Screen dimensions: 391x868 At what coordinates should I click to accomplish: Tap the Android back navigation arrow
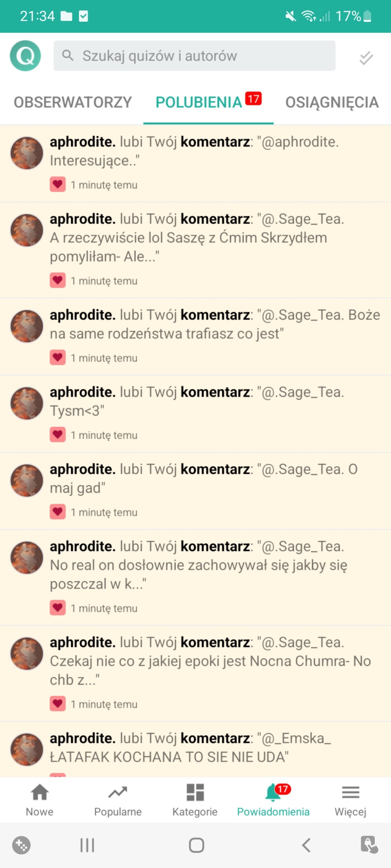[306, 845]
